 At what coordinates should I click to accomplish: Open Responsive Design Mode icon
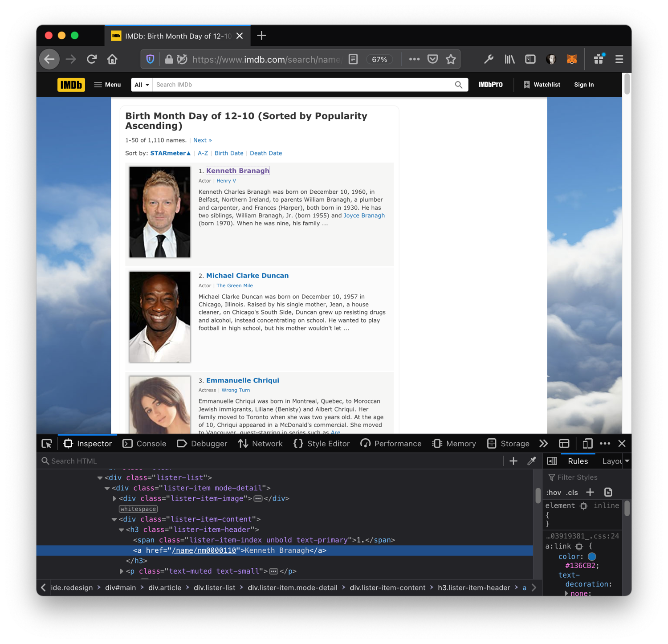click(587, 444)
